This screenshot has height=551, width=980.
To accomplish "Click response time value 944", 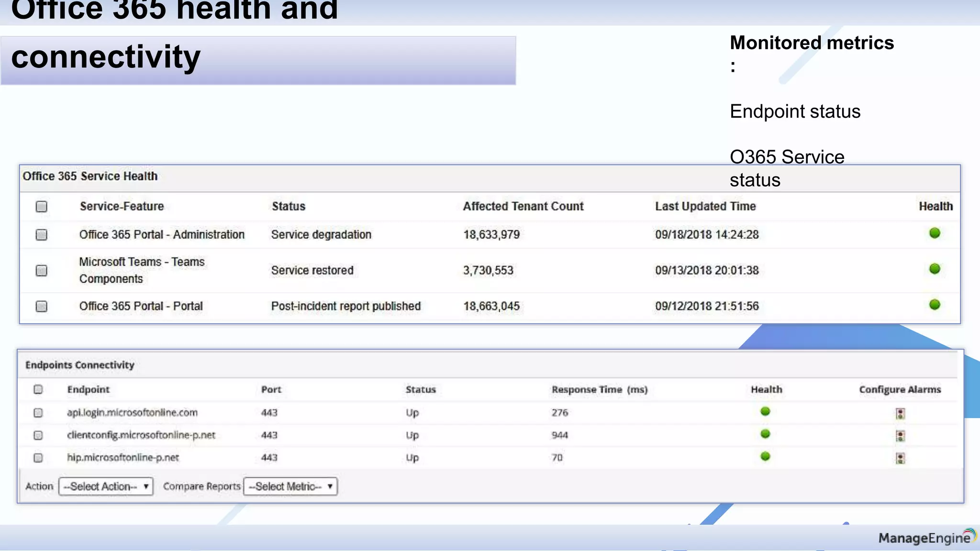I will point(560,435).
